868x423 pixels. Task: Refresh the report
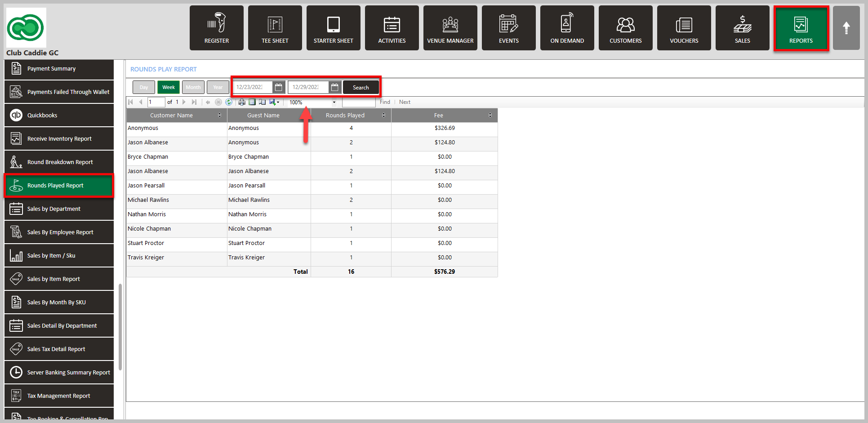coord(229,102)
